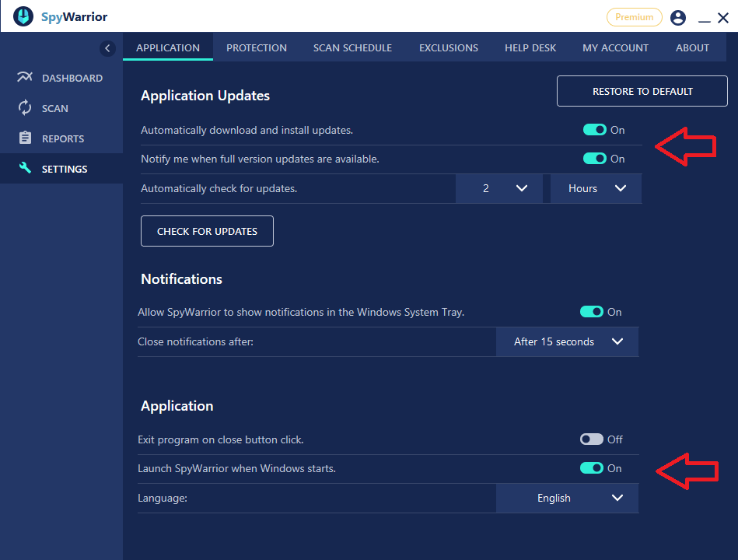The height and width of the screenshot is (560, 738).
Task: Go to Scan in the sidebar
Action: click(61, 108)
